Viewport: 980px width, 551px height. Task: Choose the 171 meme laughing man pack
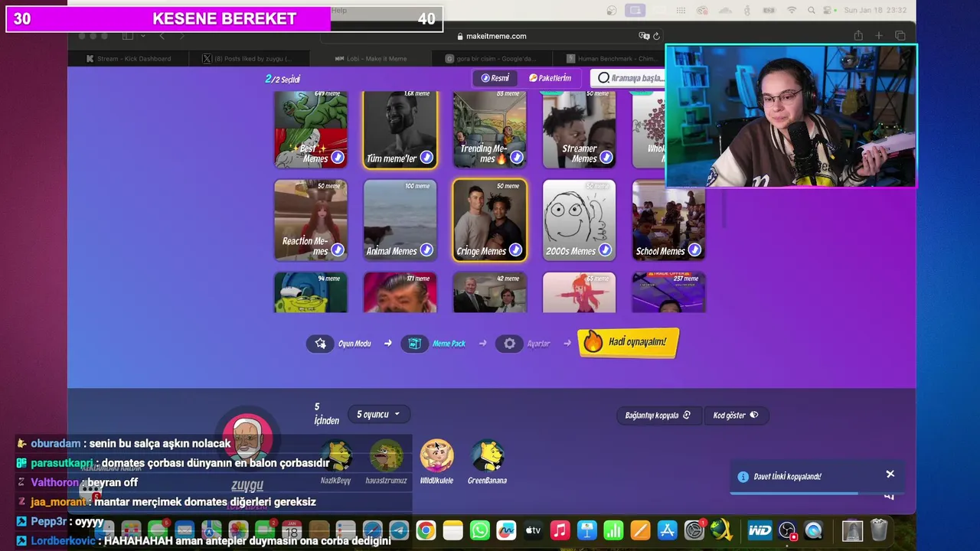pos(400,292)
